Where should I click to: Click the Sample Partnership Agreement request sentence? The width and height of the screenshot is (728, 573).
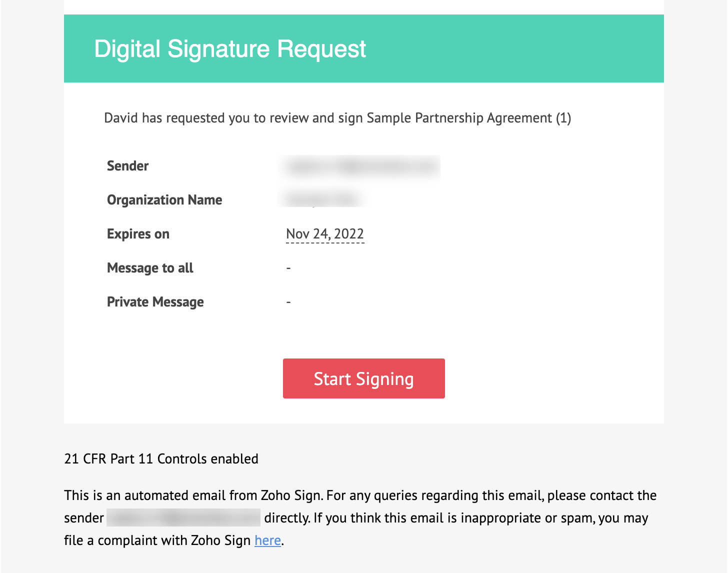337,118
